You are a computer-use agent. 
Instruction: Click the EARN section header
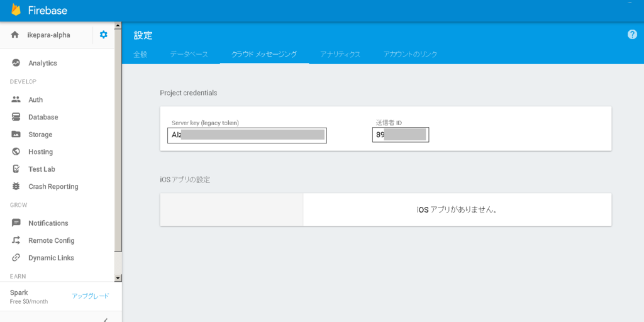coord(18,277)
